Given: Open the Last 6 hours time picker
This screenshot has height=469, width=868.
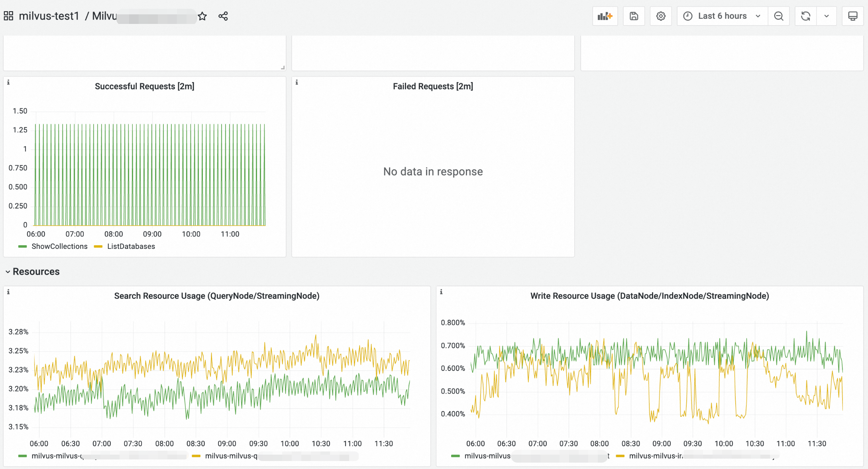Looking at the screenshot, I should click(x=722, y=16).
